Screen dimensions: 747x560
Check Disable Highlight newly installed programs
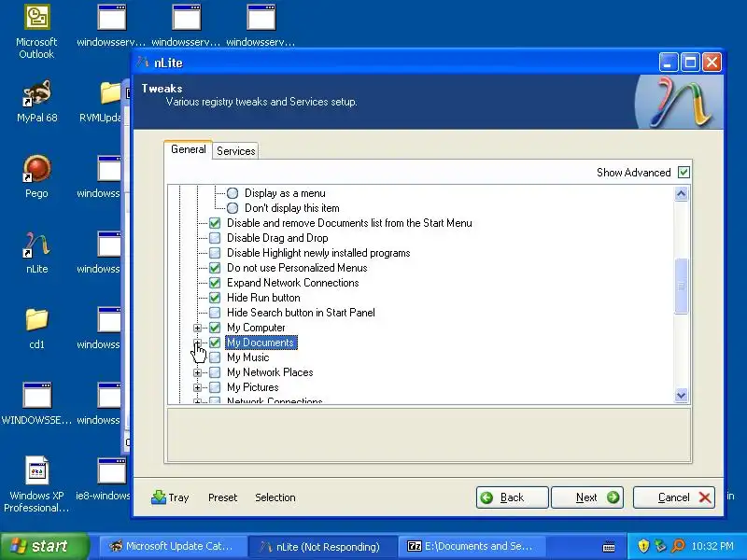[215, 253]
